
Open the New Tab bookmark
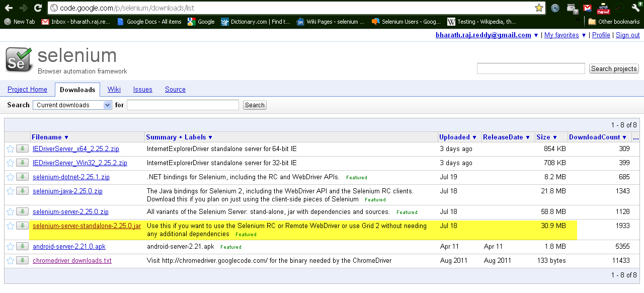pyautogui.click(x=20, y=22)
